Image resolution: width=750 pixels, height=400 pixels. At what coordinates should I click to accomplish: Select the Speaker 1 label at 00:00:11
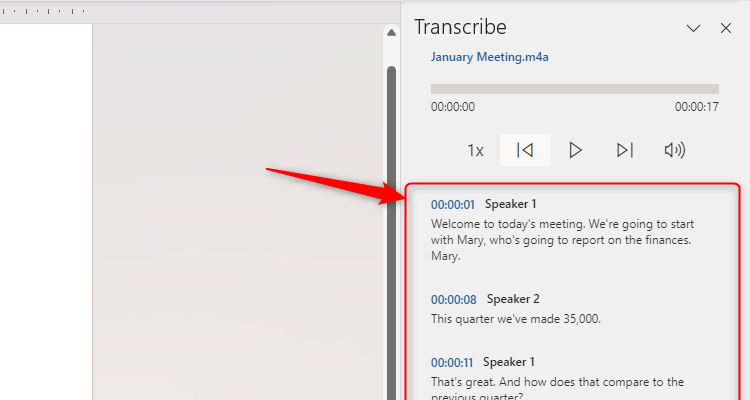pos(508,362)
